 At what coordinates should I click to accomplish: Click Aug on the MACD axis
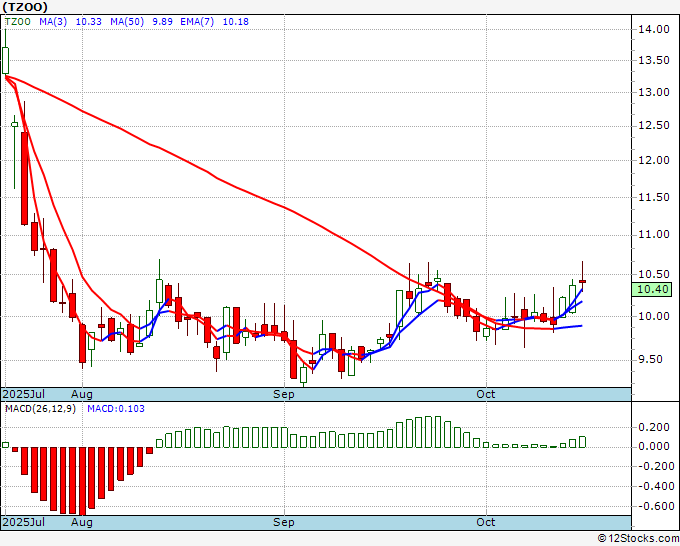82,522
